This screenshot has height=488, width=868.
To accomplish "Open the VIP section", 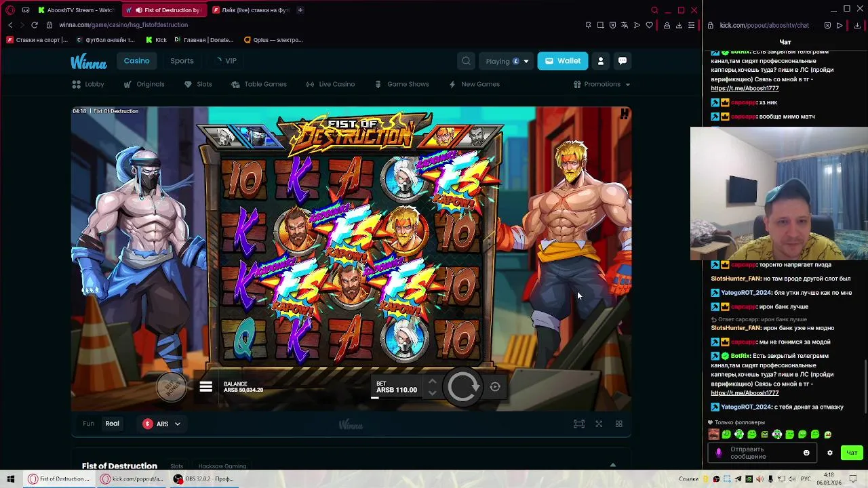I will point(226,61).
